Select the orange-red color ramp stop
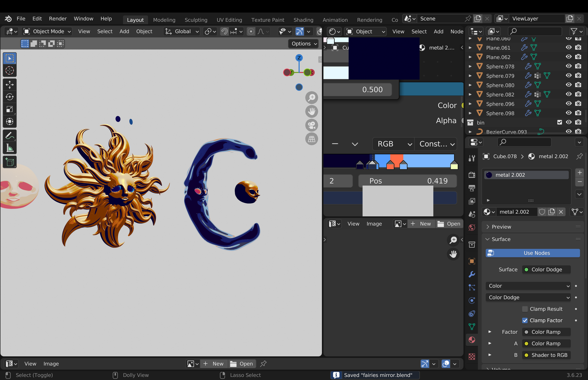Image resolution: width=588 pixels, height=380 pixels. pos(390,165)
